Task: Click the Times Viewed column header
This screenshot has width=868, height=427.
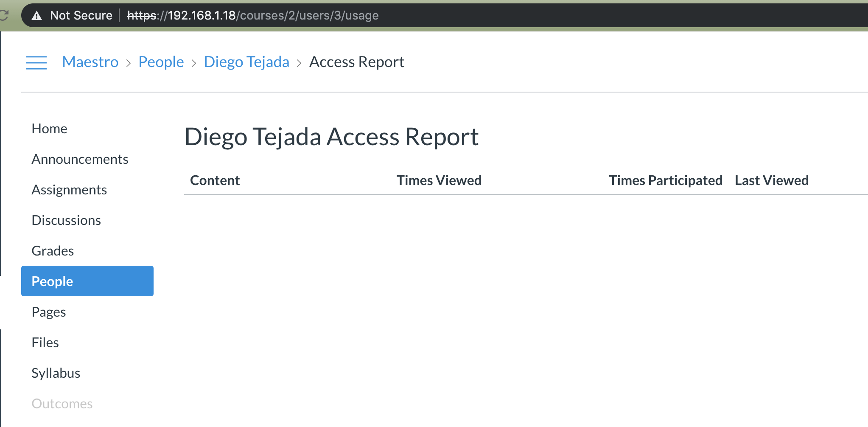Action: click(x=439, y=180)
